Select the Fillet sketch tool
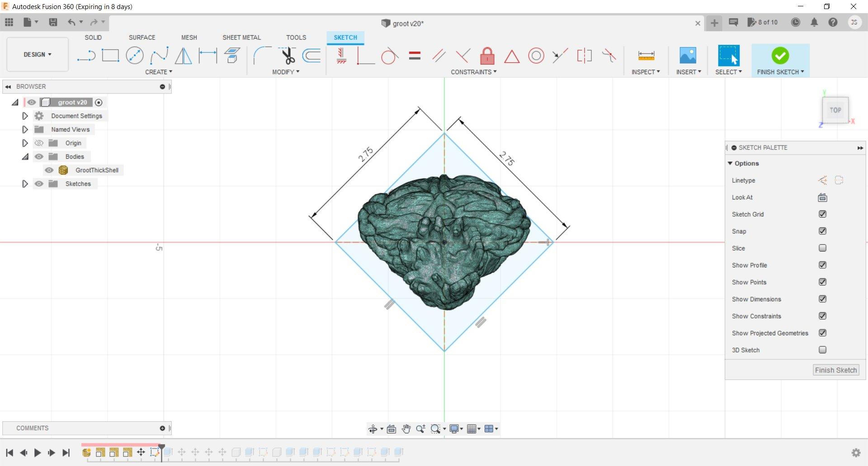The height and width of the screenshot is (466, 868). tap(262, 56)
